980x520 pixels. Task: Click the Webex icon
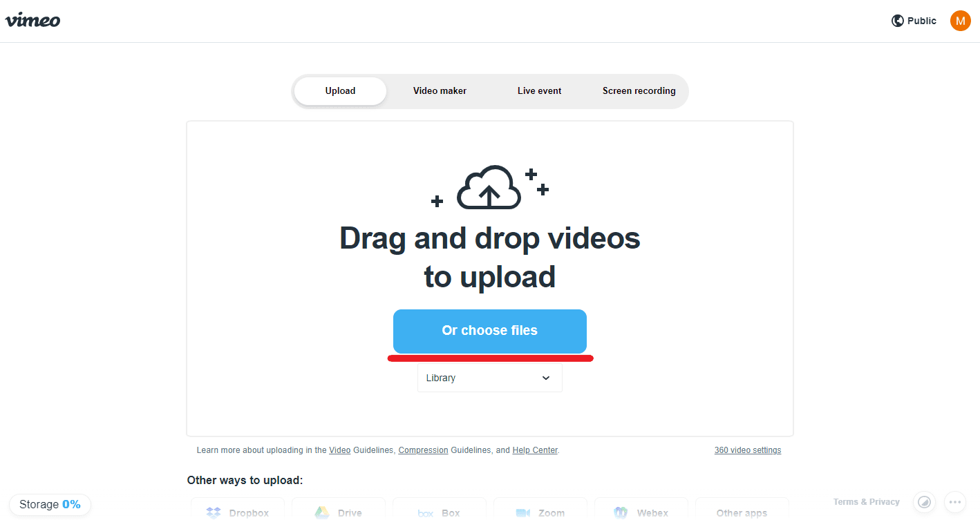[621, 512]
